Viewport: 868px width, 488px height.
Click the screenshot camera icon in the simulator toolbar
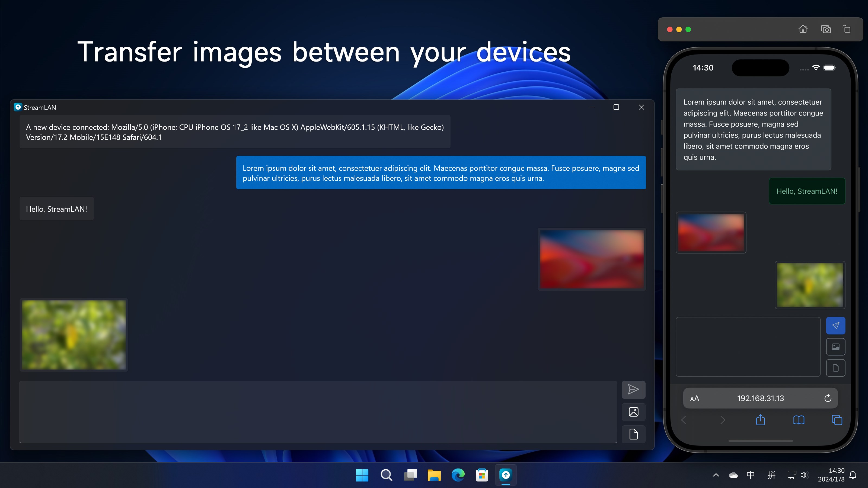tap(825, 29)
